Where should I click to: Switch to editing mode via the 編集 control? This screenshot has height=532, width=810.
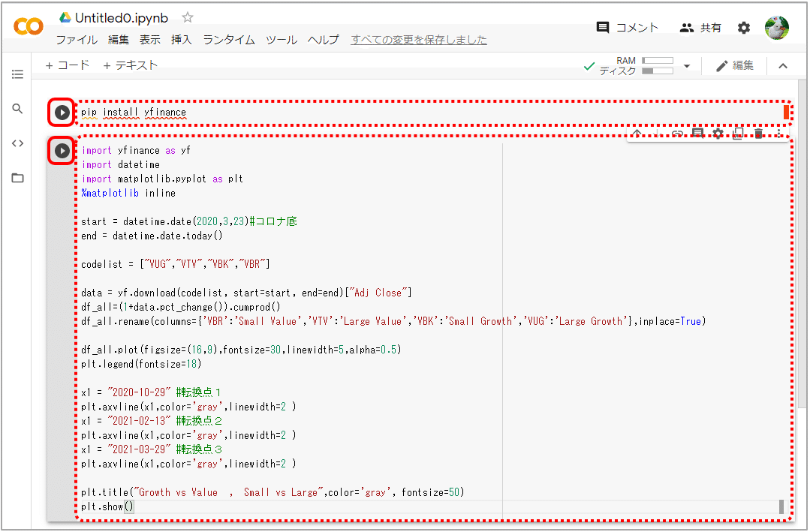pyautogui.click(x=736, y=65)
